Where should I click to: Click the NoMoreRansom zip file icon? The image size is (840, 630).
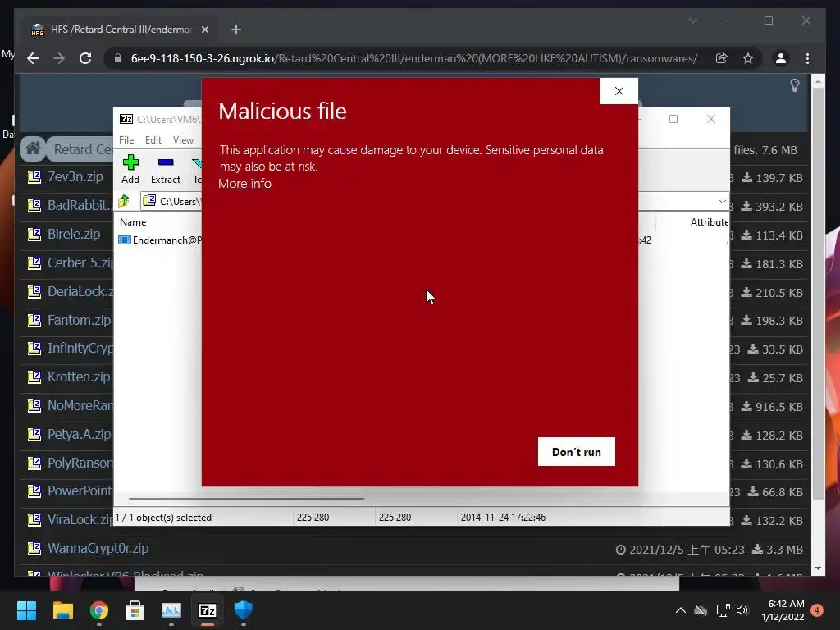pyautogui.click(x=34, y=405)
